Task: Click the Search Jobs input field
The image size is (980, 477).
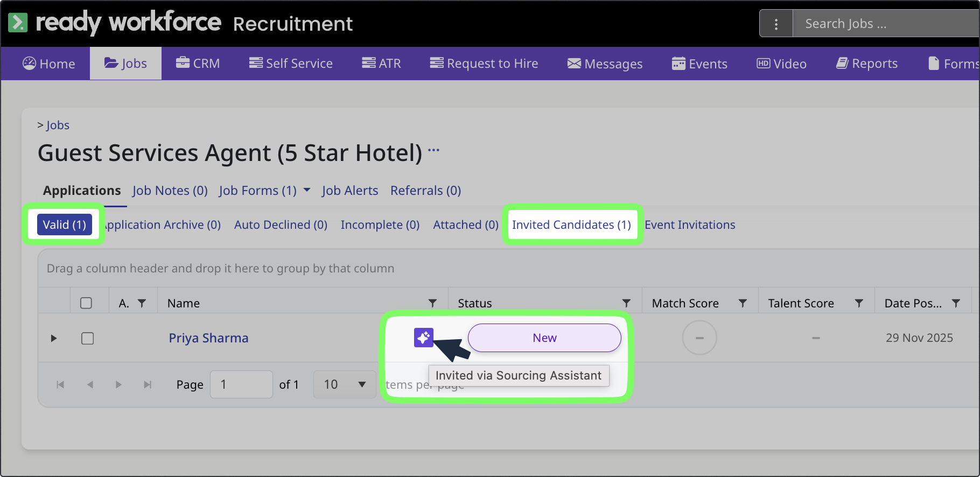Action: pyautogui.click(x=886, y=24)
